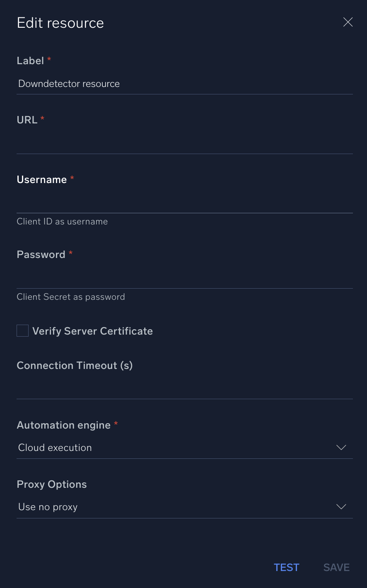Toggle the server certificate verification checkbox
The width and height of the screenshot is (367, 588).
point(22,330)
